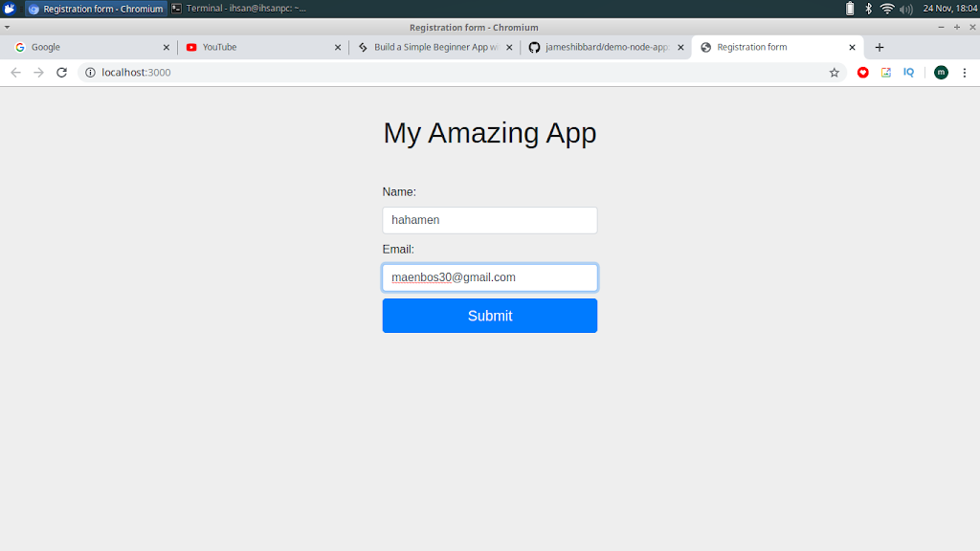The width and height of the screenshot is (980, 551).
Task: Open the window menu arrow in title bar
Action: point(8,28)
